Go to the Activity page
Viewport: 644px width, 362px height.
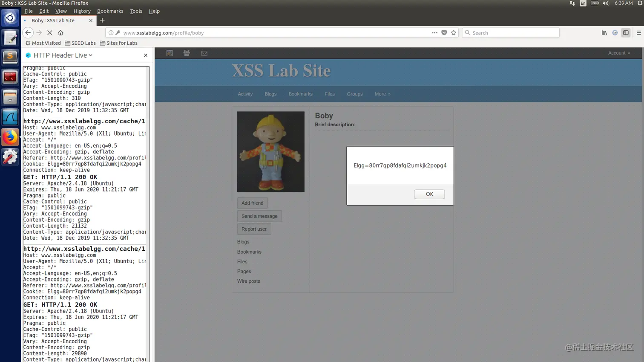245,94
